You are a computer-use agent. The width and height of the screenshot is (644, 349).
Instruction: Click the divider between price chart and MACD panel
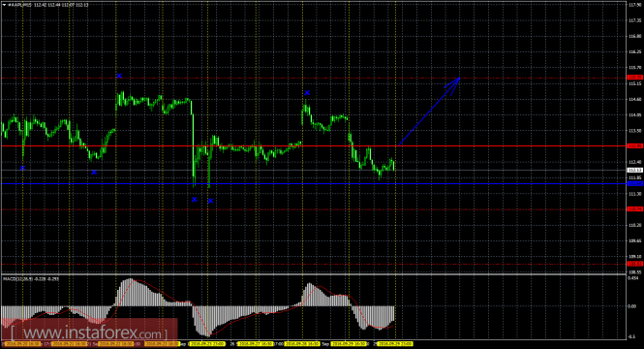314,273
